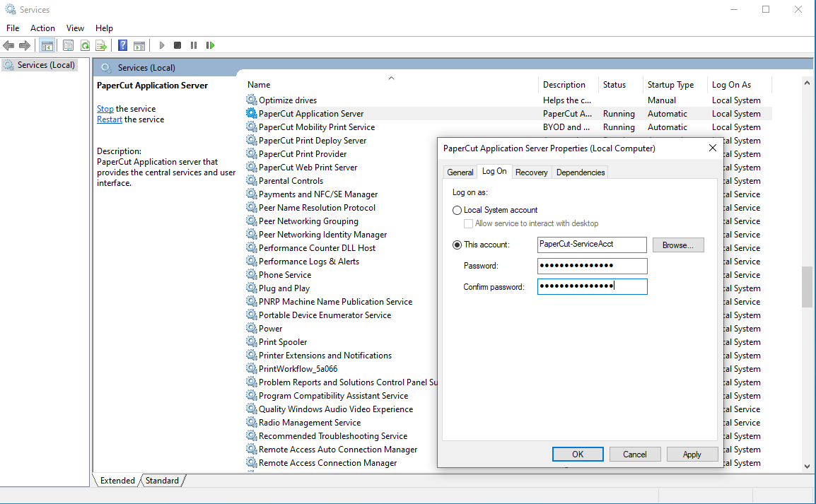
Task: Click the Restart the service link
Action: 110,119
